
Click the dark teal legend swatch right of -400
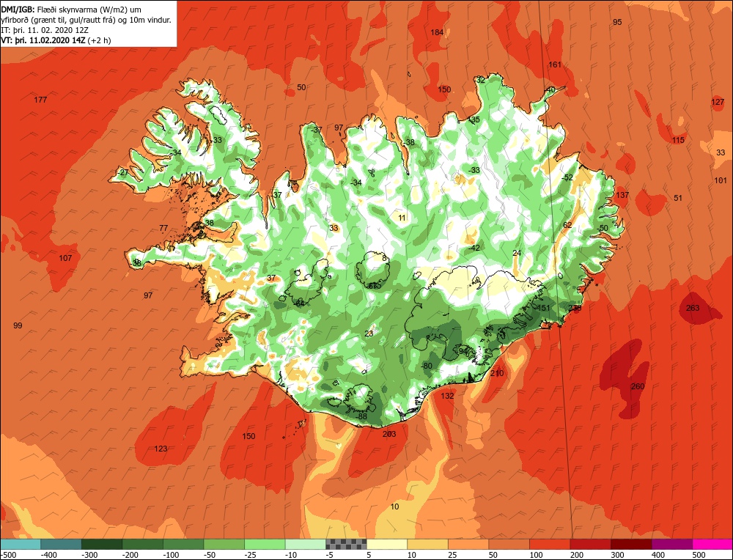click(62, 544)
